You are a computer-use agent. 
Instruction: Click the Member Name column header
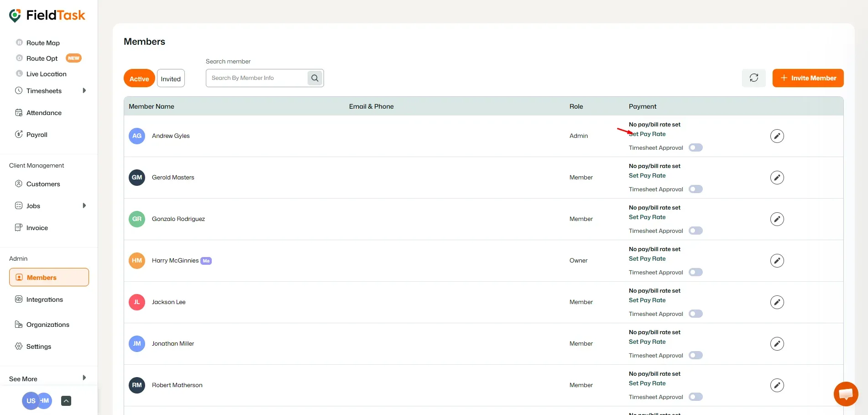(152, 106)
